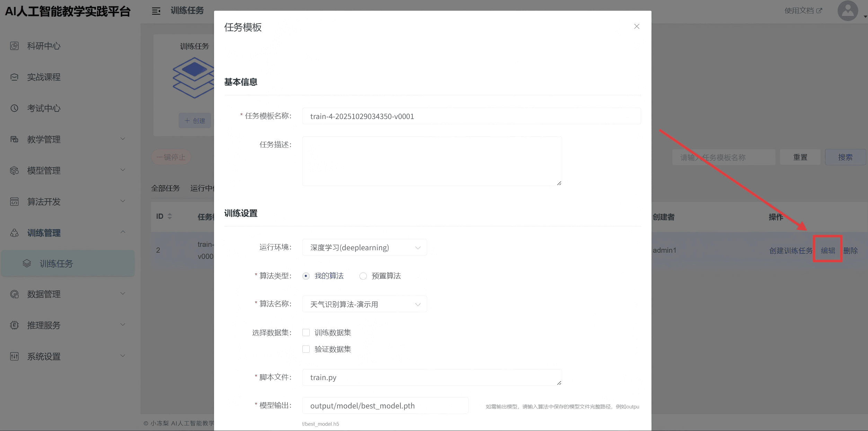This screenshot has height=431, width=868.
Task: Click the 推理服务 chip icon
Action: [14, 325]
